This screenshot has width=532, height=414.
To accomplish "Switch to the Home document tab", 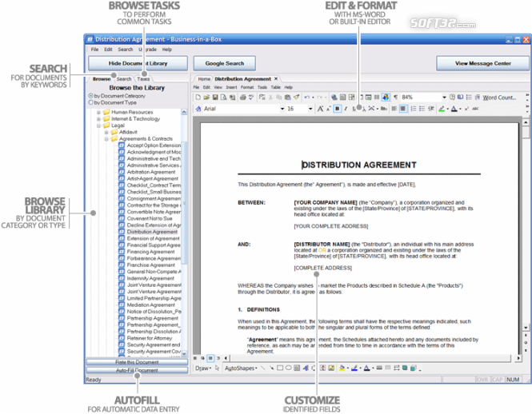I will pos(204,79).
